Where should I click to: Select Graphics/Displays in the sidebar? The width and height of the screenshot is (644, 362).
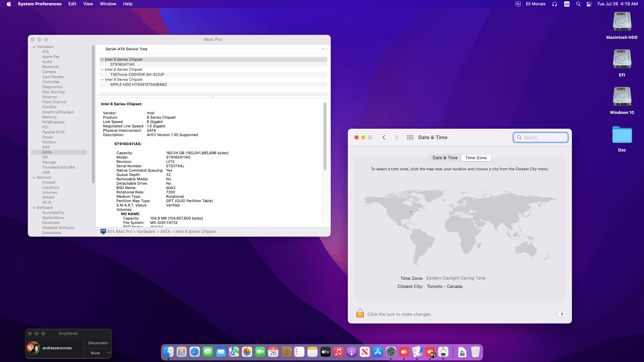[58, 112]
